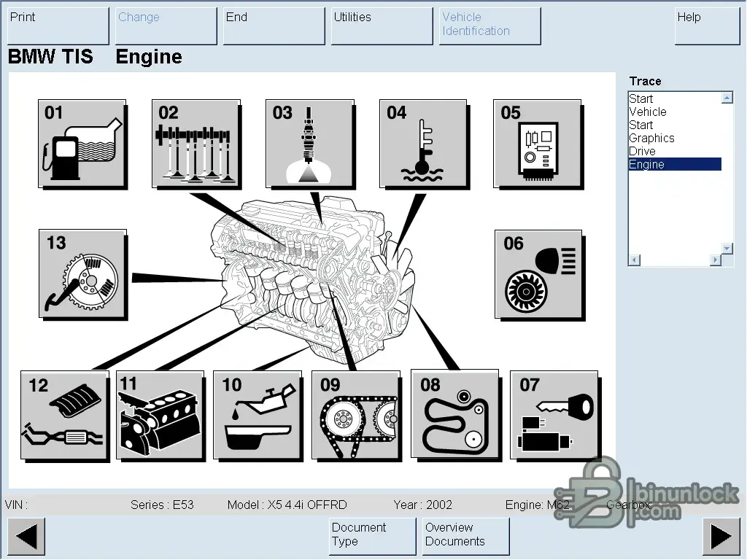Open fuel system group 01 icon

[82, 144]
